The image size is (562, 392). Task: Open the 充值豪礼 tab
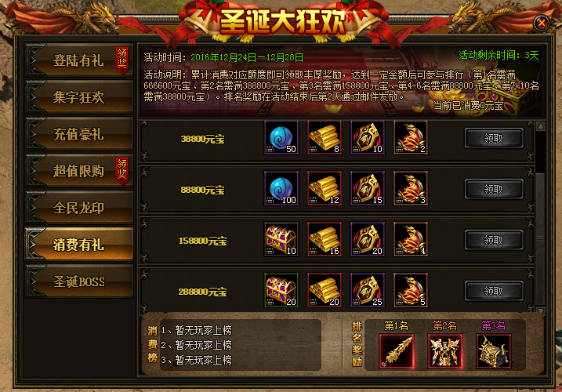tap(79, 134)
